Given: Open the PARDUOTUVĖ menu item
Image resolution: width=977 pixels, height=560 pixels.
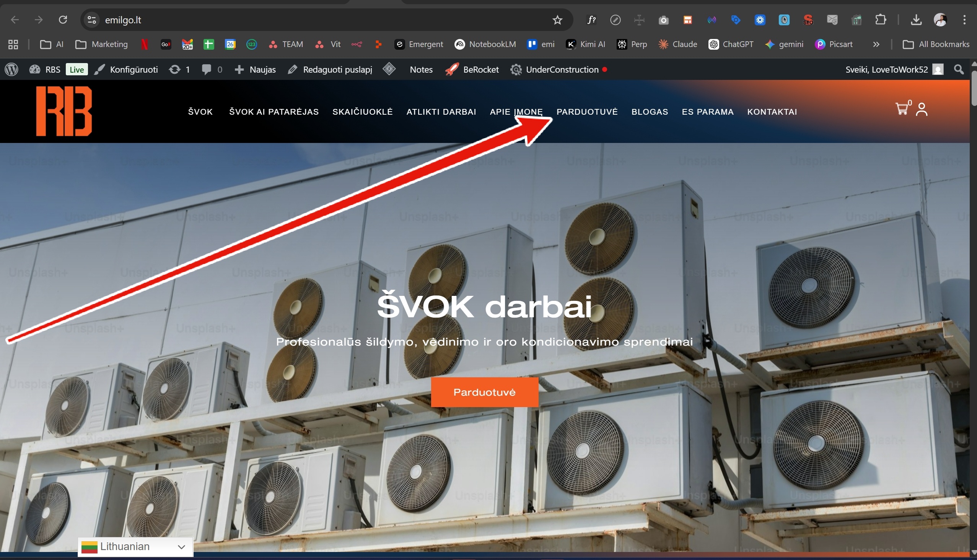Looking at the screenshot, I should coord(587,112).
